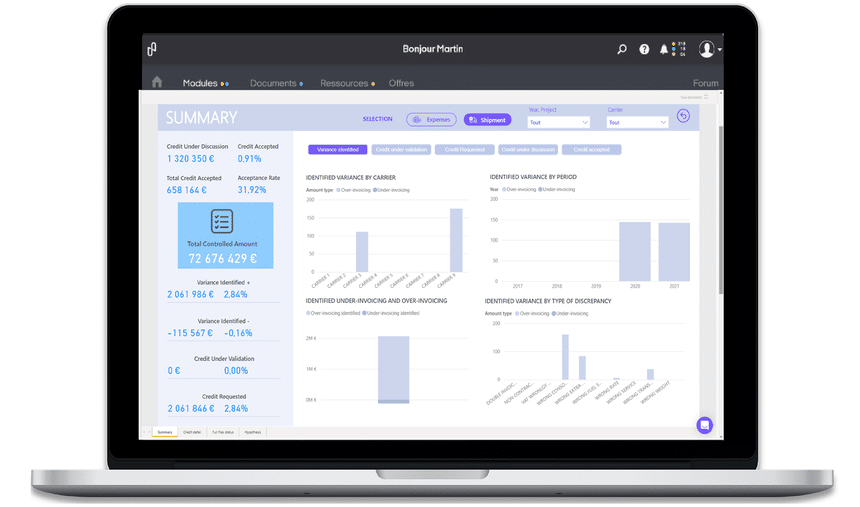Click the Total Controlled Amount checklist icon

tap(222, 221)
